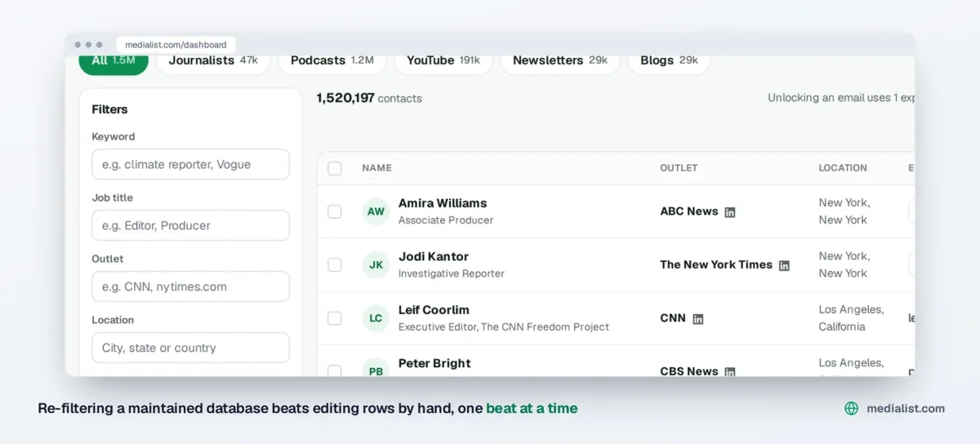Open CNN LinkedIn icon
Screen dimensions: 980x444
[x=697, y=319]
